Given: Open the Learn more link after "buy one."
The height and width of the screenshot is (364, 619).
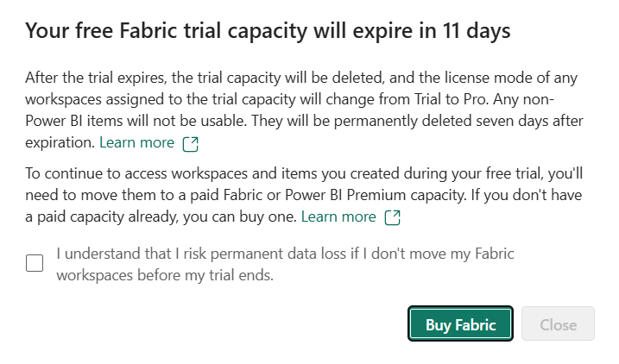Looking at the screenshot, I should click(x=338, y=217).
